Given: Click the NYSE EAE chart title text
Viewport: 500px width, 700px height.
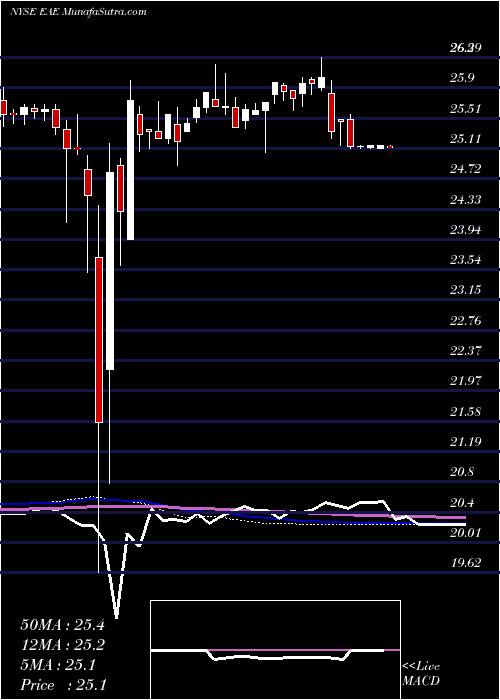Looking at the screenshot, I should coord(79,11).
